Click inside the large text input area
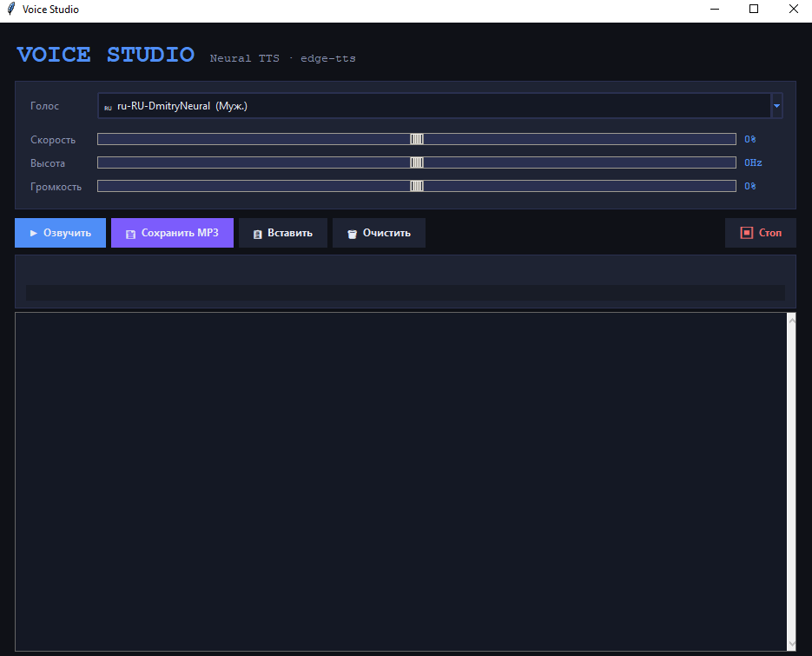The height and width of the screenshot is (656, 812). (x=401, y=481)
